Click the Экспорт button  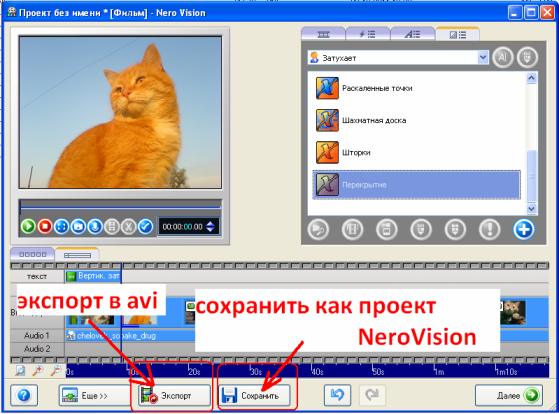click(174, 395)
